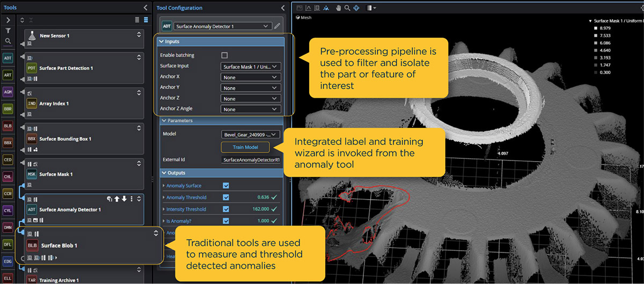Uncheck the Intensity Threshold output checkbox
Image resolution: width=644 pixels, height=284 pixels.
(225, 209)
